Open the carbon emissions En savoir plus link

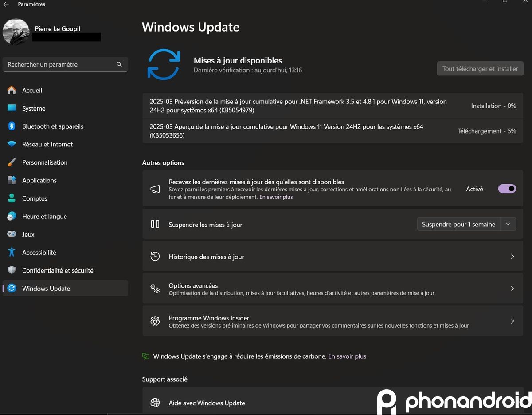347,356
